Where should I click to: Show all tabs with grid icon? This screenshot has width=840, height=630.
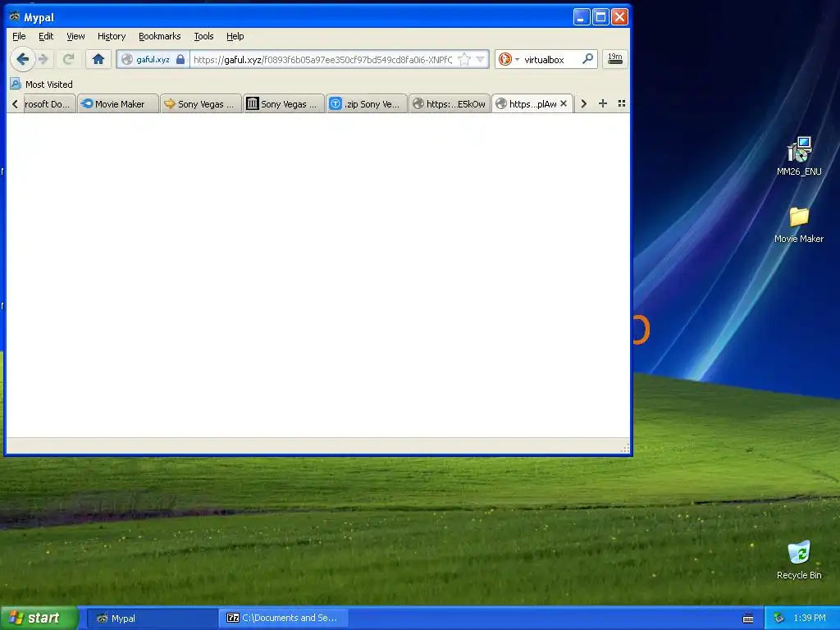[622, 103]
